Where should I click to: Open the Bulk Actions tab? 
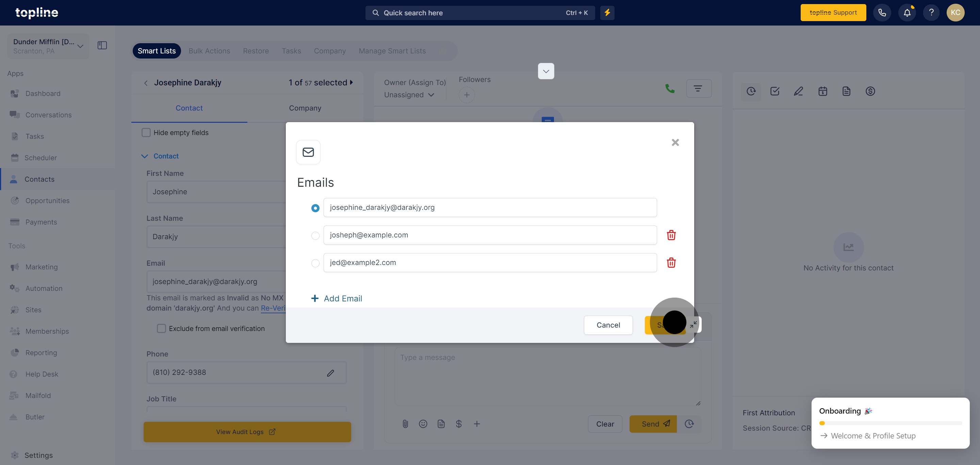(209, 51)
